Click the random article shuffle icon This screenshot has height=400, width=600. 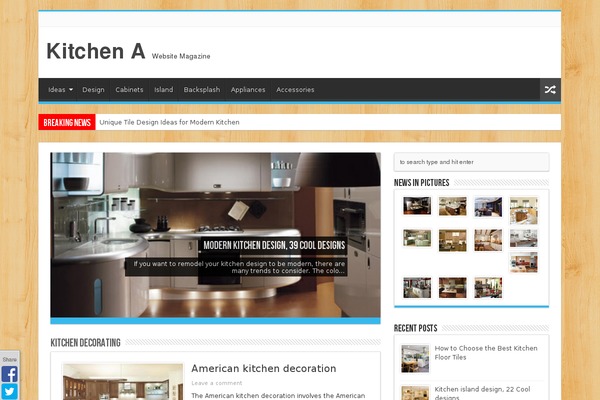550,90
